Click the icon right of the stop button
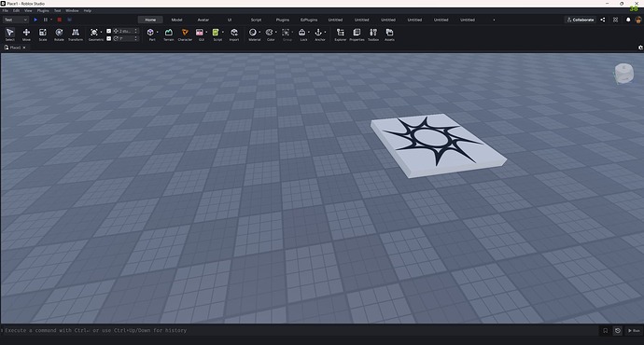This screenshot has height=345, width=644. (69, 20)
